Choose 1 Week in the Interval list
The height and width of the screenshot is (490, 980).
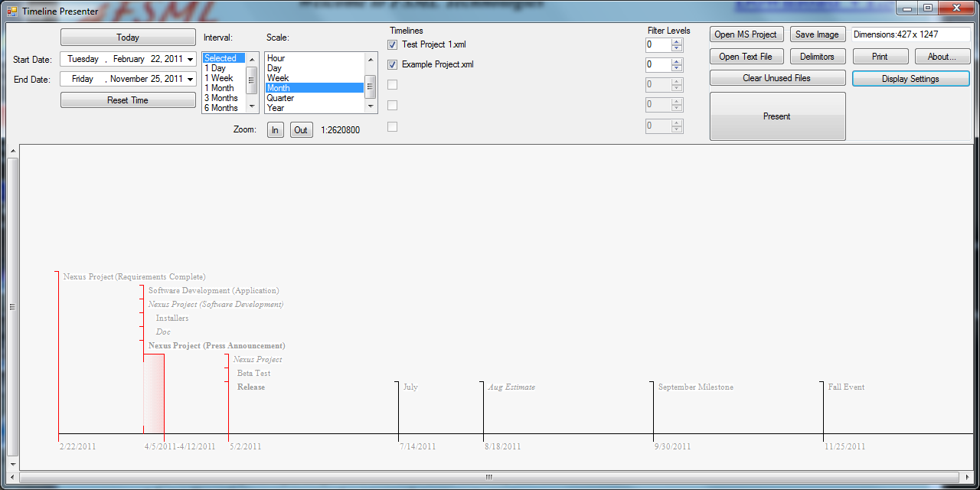(x=219, y=78)
